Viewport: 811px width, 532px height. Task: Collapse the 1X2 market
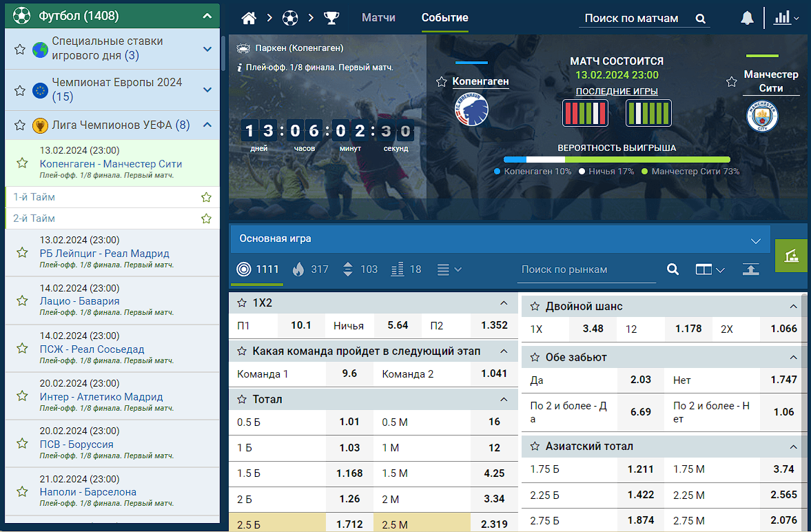504,303
